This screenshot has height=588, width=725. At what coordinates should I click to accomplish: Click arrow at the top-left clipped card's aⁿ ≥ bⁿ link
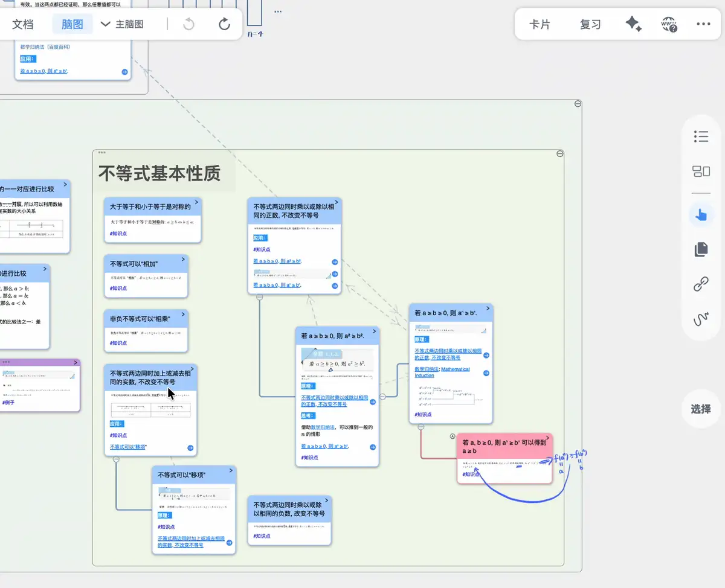click(x=124, y=71)
